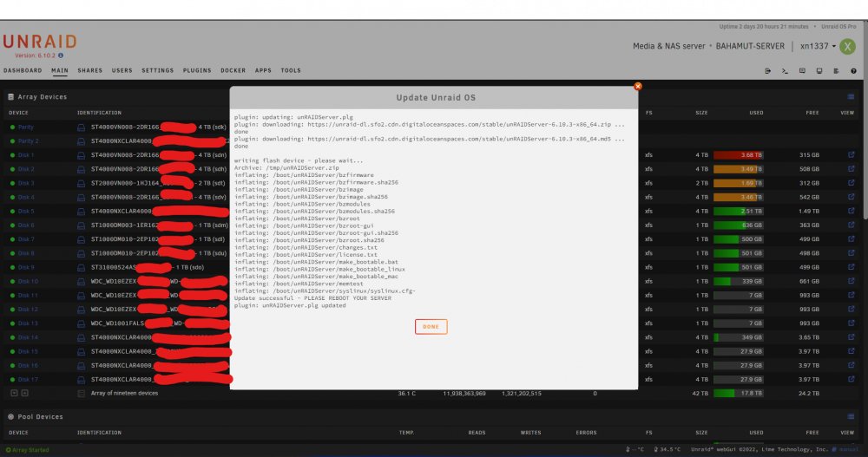Click DONE in the Update Unraid OS dialog

431,326
